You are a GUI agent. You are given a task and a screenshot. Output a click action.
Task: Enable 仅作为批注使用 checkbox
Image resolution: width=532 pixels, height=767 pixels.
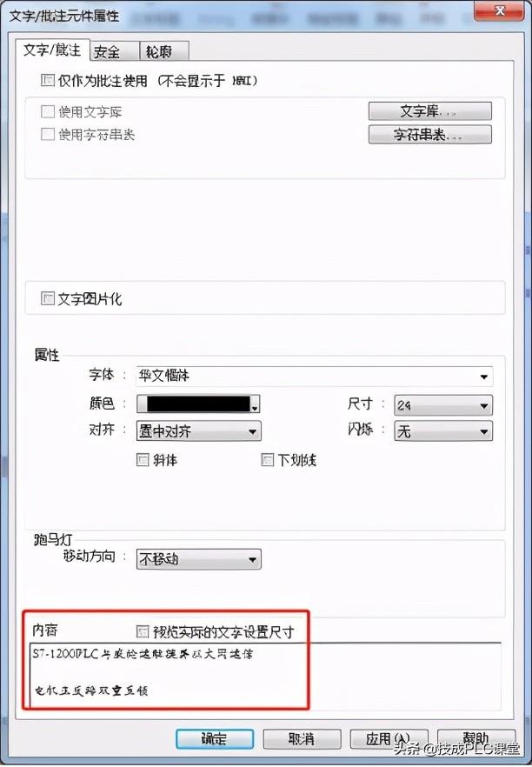[48, 80]
